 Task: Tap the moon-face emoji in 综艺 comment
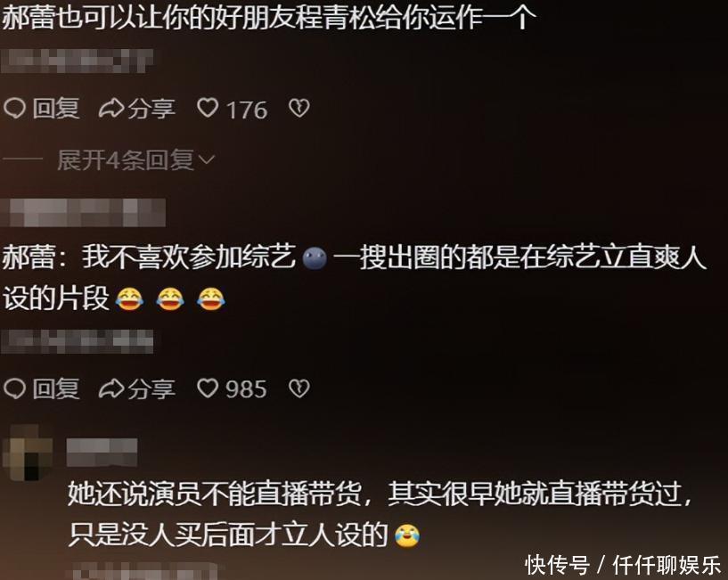click(x=315, y=257)
